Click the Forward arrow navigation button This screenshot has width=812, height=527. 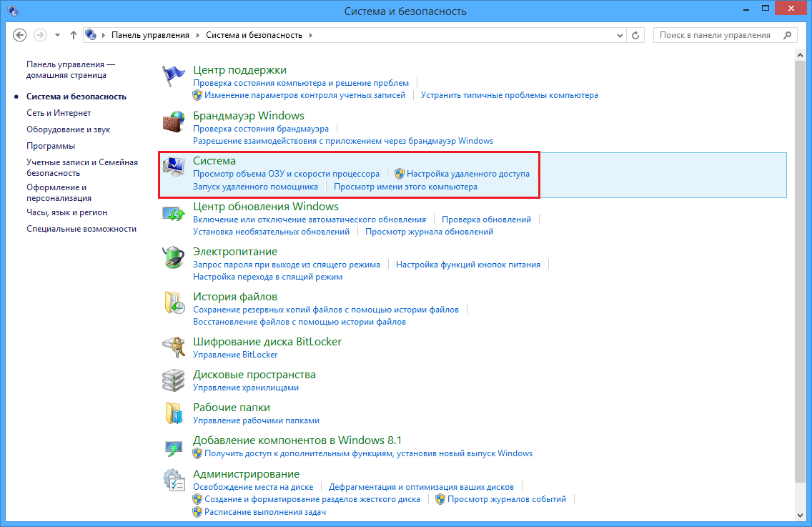(40, 35)
